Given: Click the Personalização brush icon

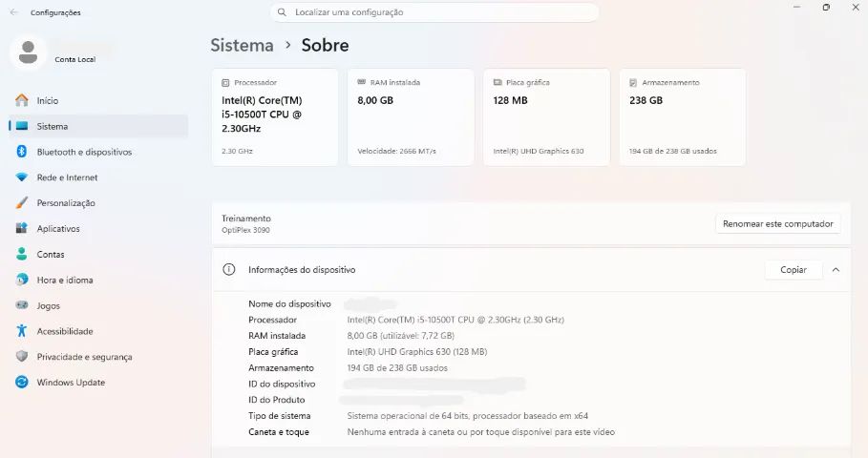Looking at the screenshot, I should (x=22, y=202).
